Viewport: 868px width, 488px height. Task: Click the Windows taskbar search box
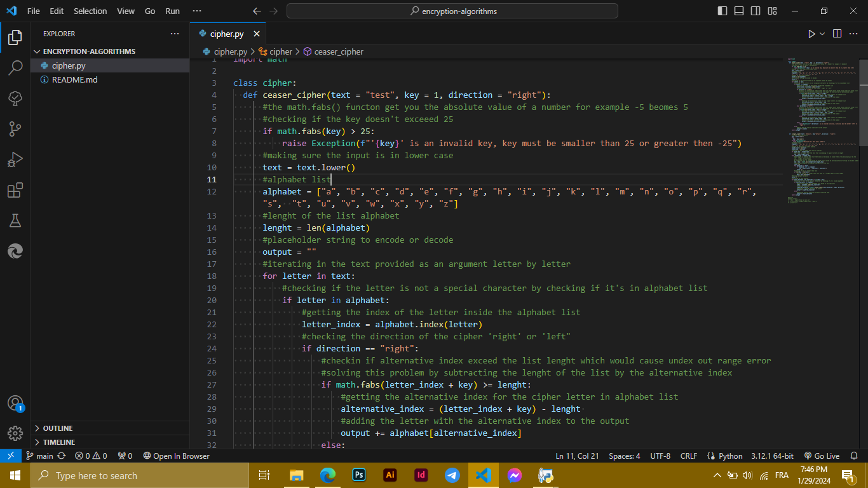tap(140, 475)
